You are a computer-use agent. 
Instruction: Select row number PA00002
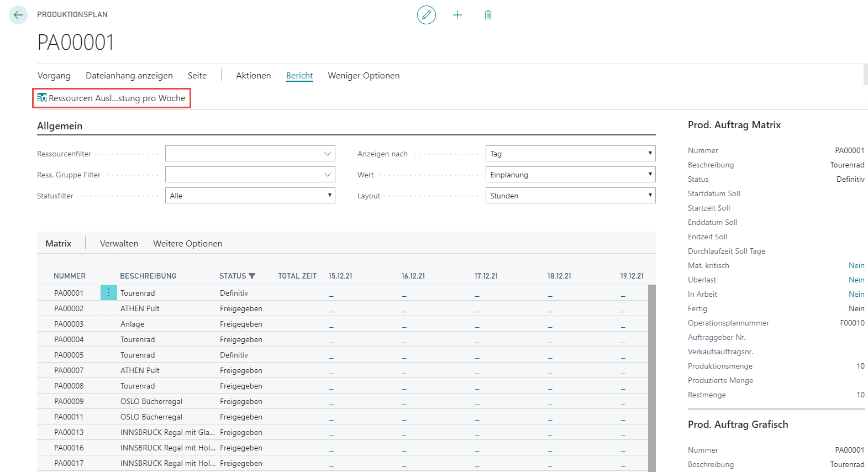69,308
